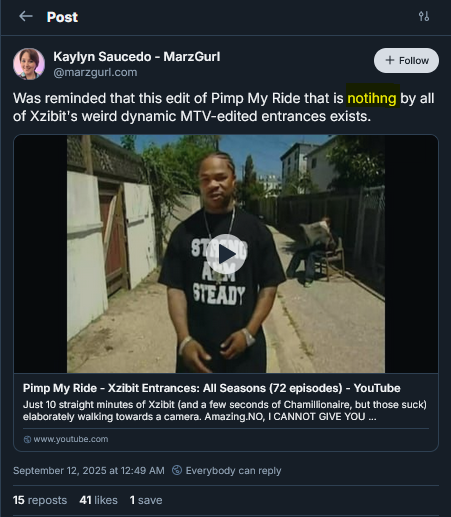Click the icon beside Everybody can reply
The height and width of the screenshot is (517, 451).
(x=177, y=470)
